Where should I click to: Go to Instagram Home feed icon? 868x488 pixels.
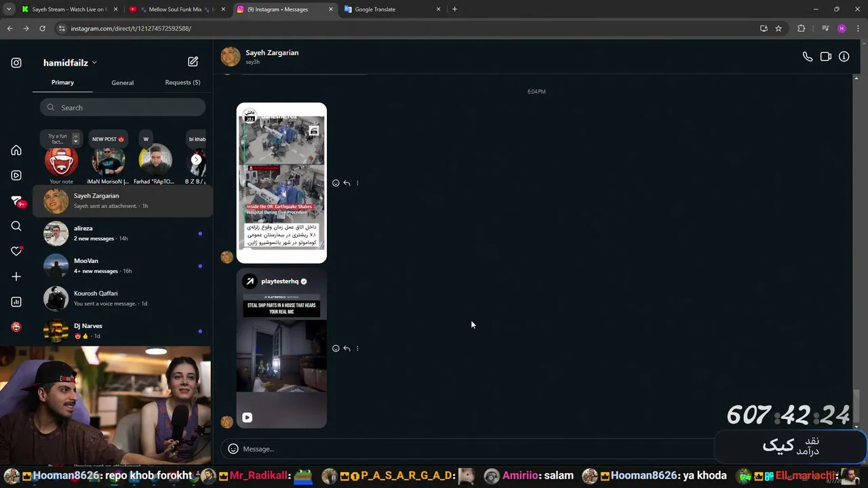[x=16, y=150]
